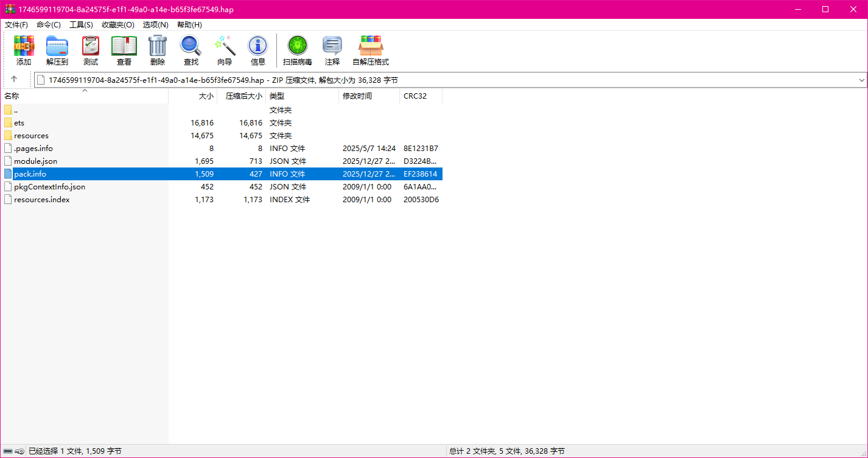Viewport: 868px width, 458px height.
Task: Sort by 类型 column header
Action: (303, 96)
